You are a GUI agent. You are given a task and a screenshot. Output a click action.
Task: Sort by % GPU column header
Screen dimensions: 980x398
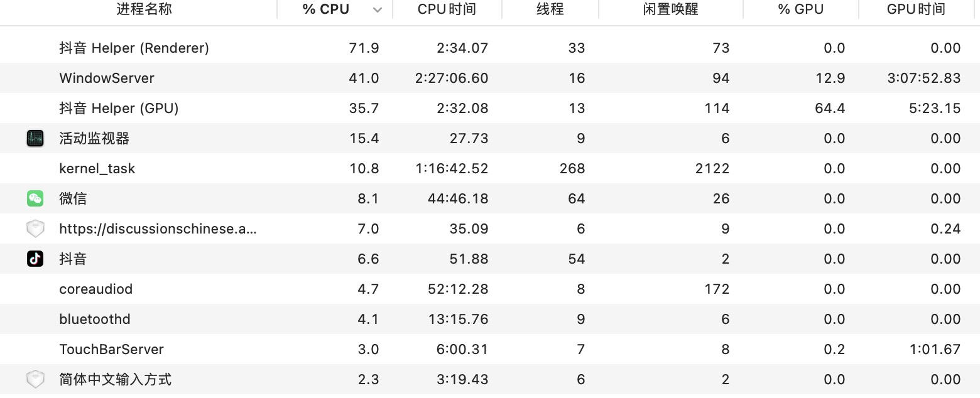click(800, 9)
